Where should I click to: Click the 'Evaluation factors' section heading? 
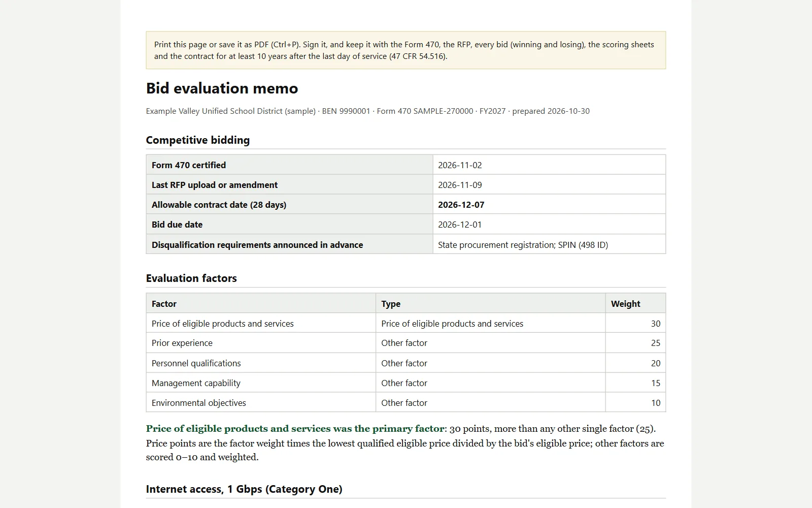click(191, 278)
